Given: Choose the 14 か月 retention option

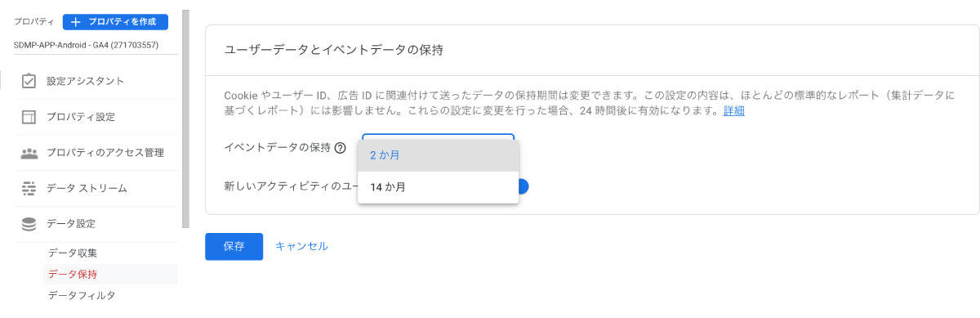Looking at the screenshot, I should click(x=439, y=187).
